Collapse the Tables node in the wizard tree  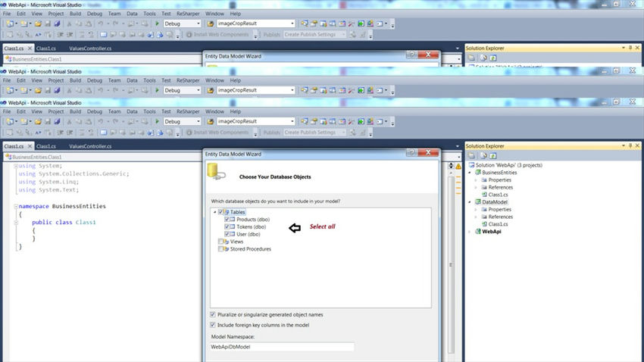(215, 212)
